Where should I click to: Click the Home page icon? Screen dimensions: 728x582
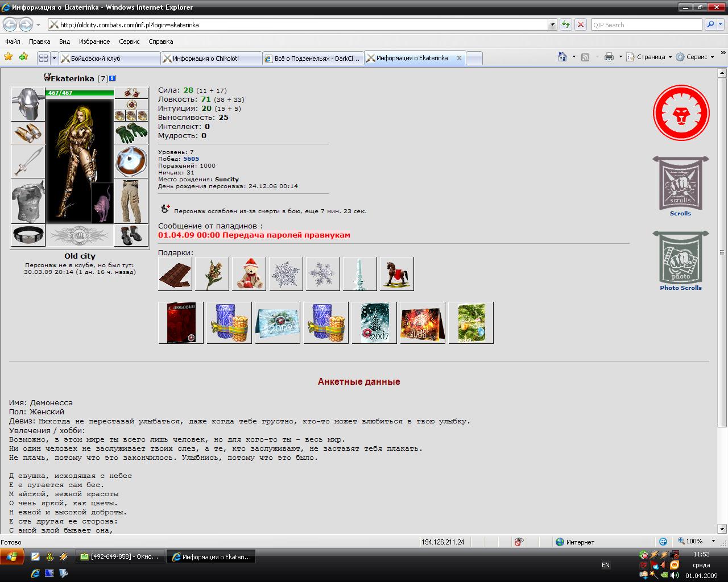[x=562, y=57]
